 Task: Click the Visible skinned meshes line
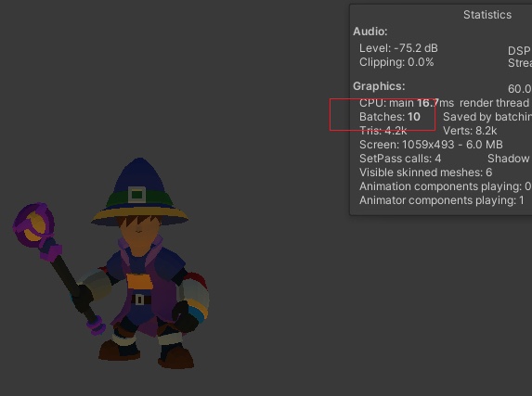pyautogui.click(x=426, y=172)
